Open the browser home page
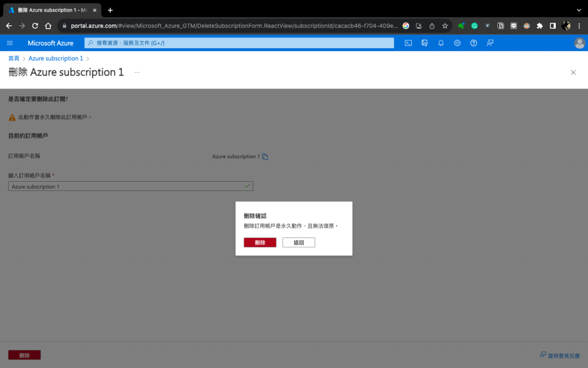The width and height of the screenshot is (588, 368). [48, 26]
